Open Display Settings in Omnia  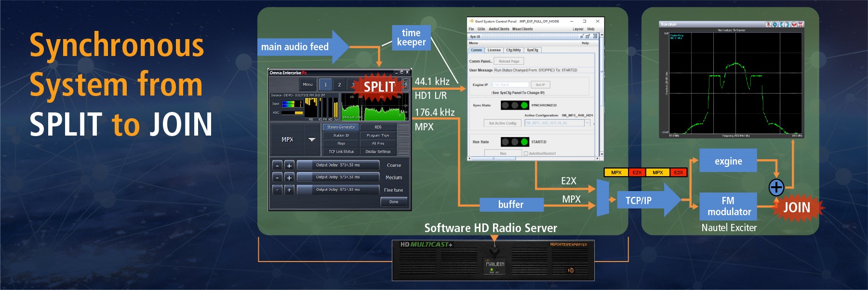pyautogui.click(x=378, y=152)
